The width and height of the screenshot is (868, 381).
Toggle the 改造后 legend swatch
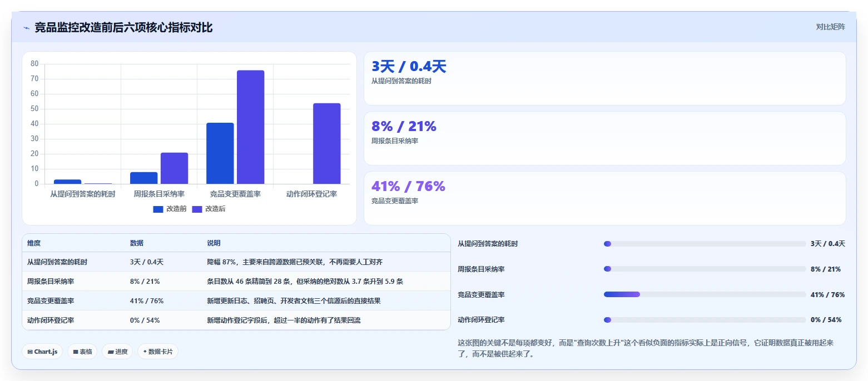(x=197, y=209)
